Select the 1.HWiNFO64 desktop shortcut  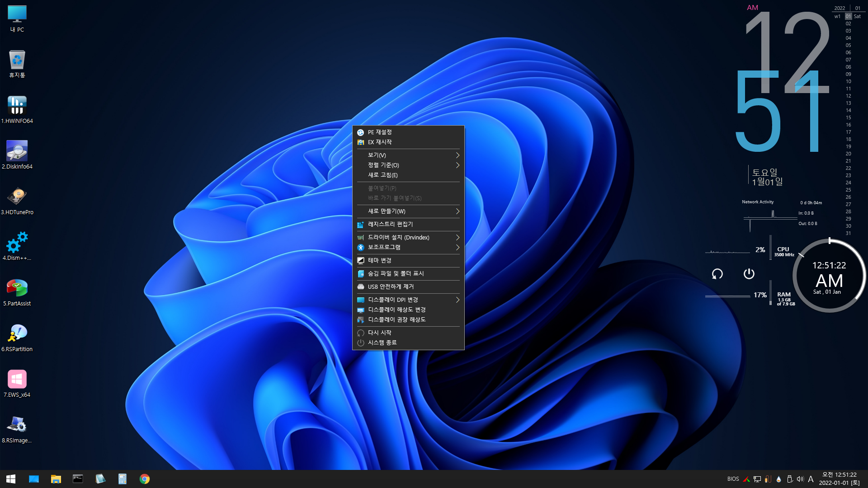[x=17, y=109]
